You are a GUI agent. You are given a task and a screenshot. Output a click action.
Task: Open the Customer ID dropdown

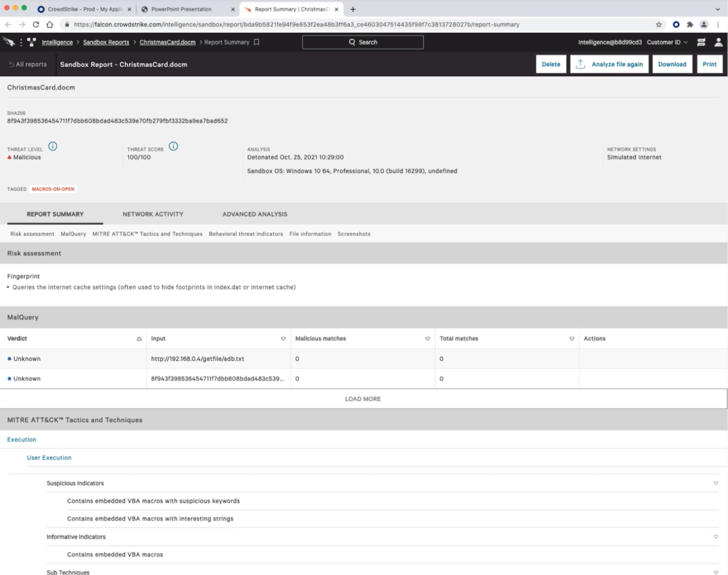point(667,42)
